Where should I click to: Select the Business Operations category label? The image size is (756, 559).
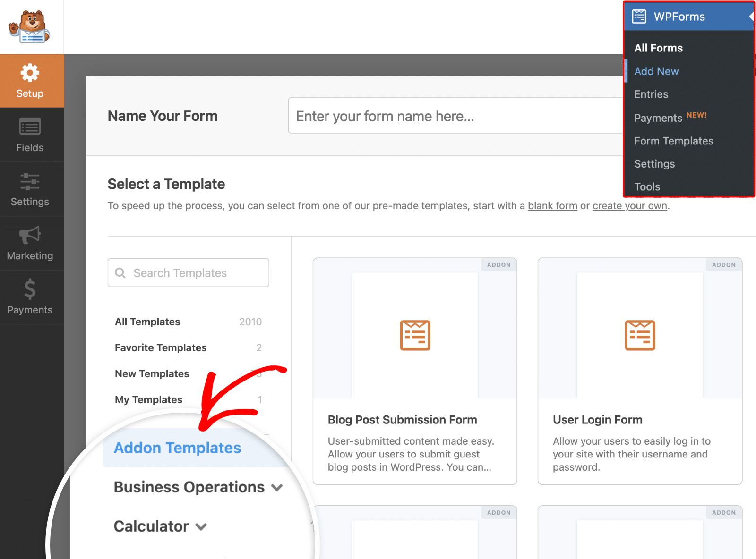[189, 487]
